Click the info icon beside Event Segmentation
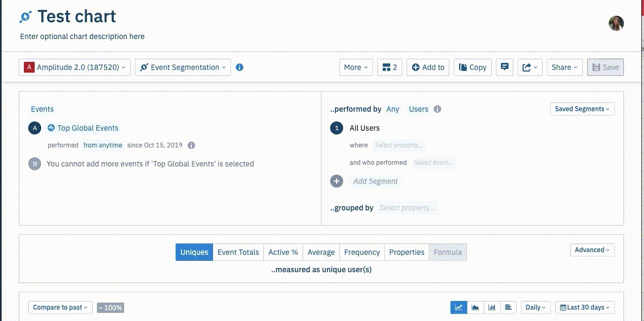Screen dimensions: 644x321 pos(240,67)
